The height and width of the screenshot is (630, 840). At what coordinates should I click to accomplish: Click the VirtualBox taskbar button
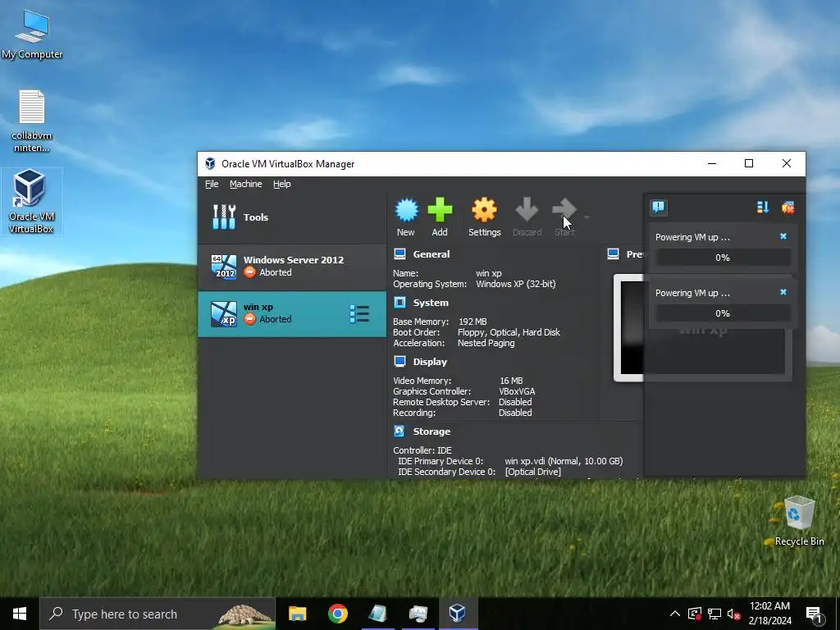pos(458,614)
